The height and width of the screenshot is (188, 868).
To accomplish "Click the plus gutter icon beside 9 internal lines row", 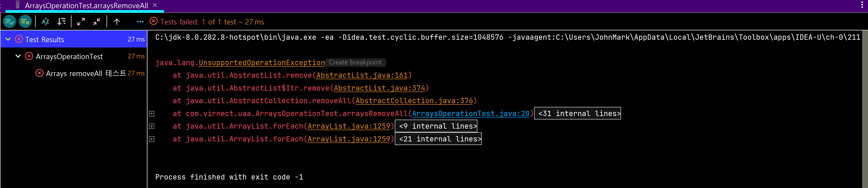I will (152, 126).
